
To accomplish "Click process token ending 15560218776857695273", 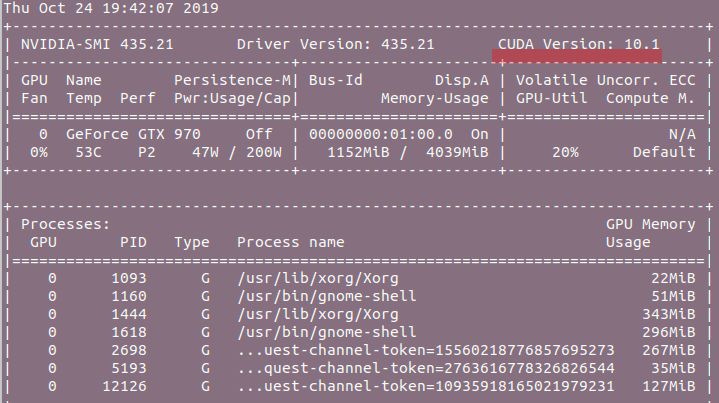I will (426, 350).
